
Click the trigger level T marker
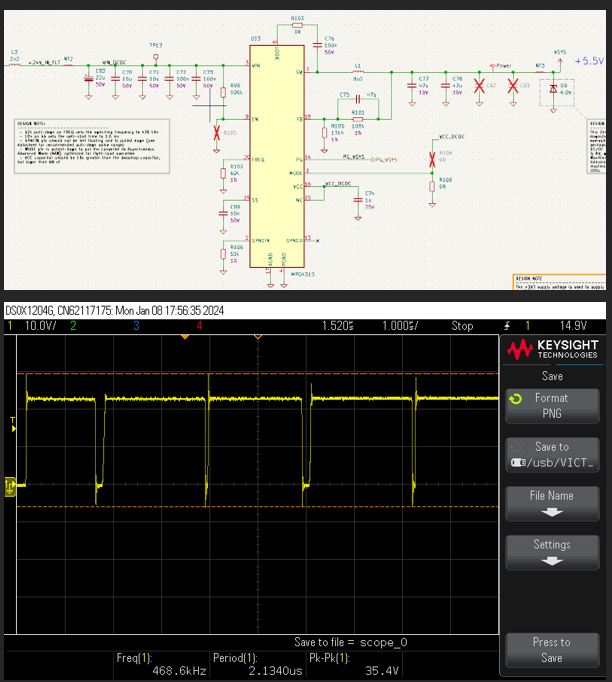(13, 425)
